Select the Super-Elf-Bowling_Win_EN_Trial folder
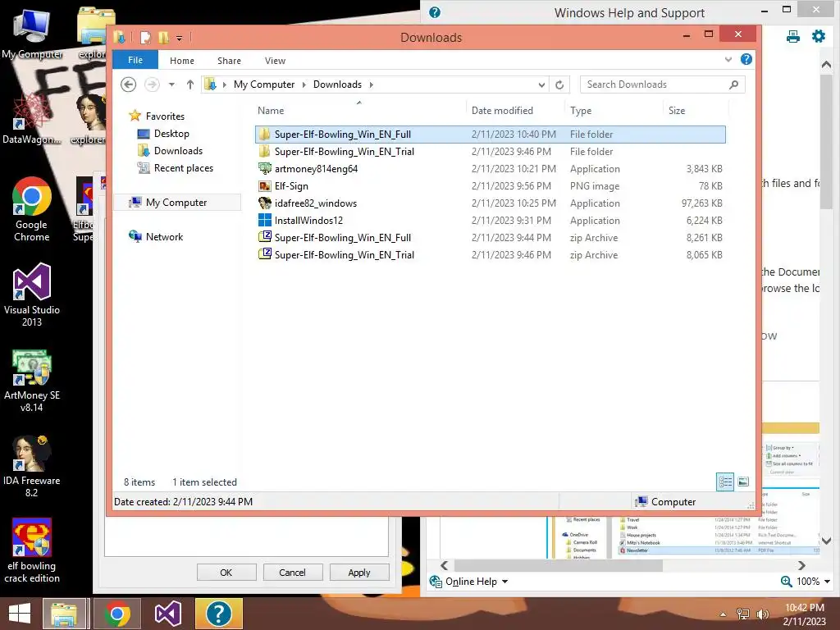 coord(491,152)
